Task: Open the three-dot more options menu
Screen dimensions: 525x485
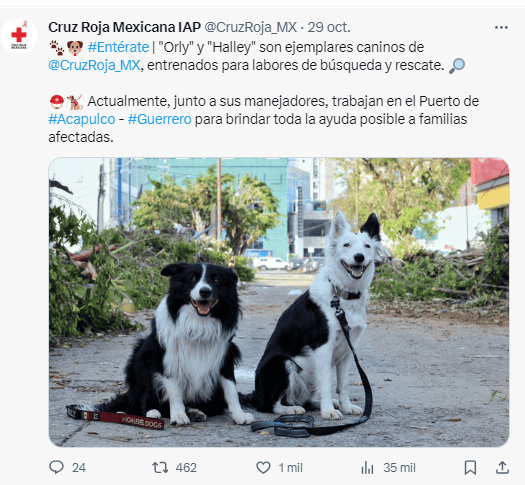Action: [501, 27]
